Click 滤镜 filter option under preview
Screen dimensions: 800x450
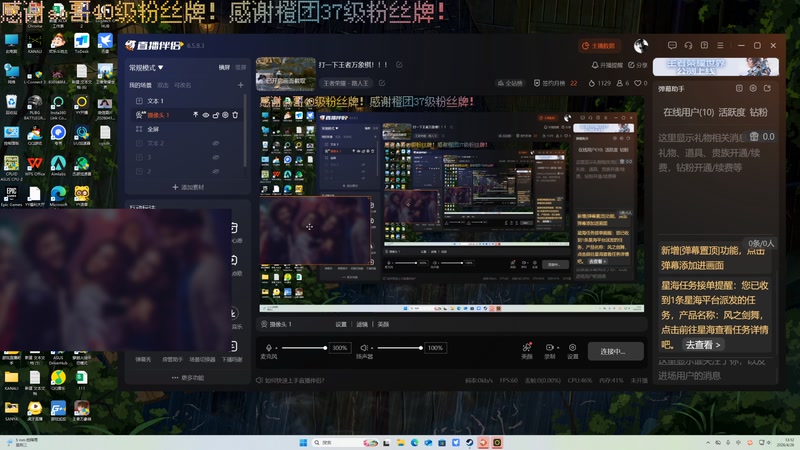362,324
